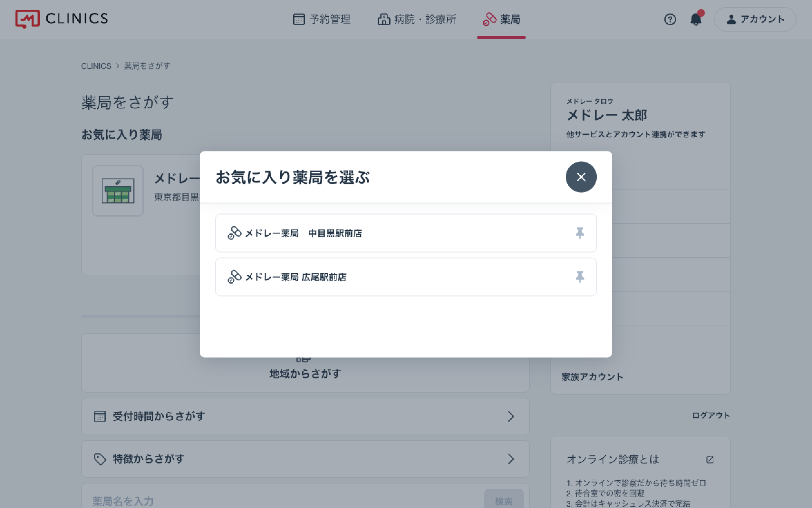Close the お気に入り薬局を選ぶ dialog
812x508 pixels.
point(581,177)
